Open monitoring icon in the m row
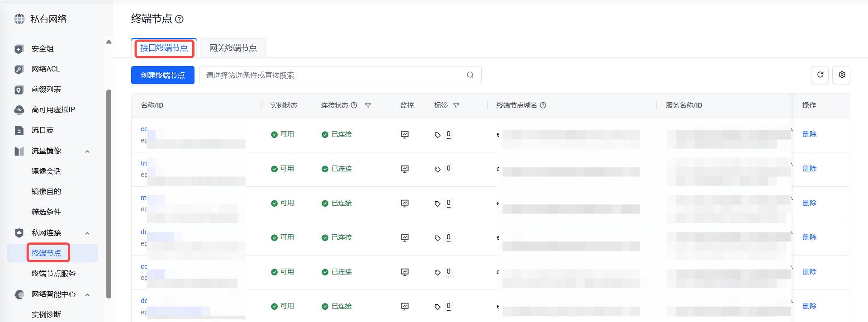Screen dimensions: 868x322 (x=405, y=204)
